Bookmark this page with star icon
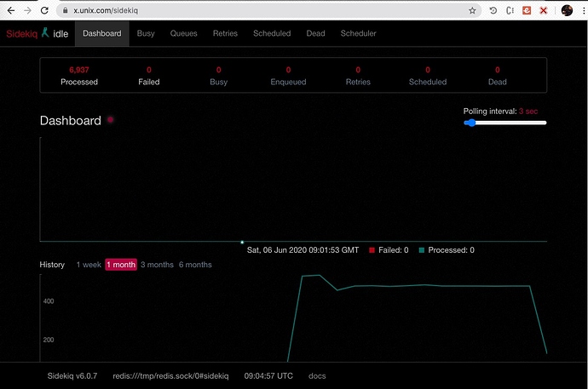 coord(472,10)
